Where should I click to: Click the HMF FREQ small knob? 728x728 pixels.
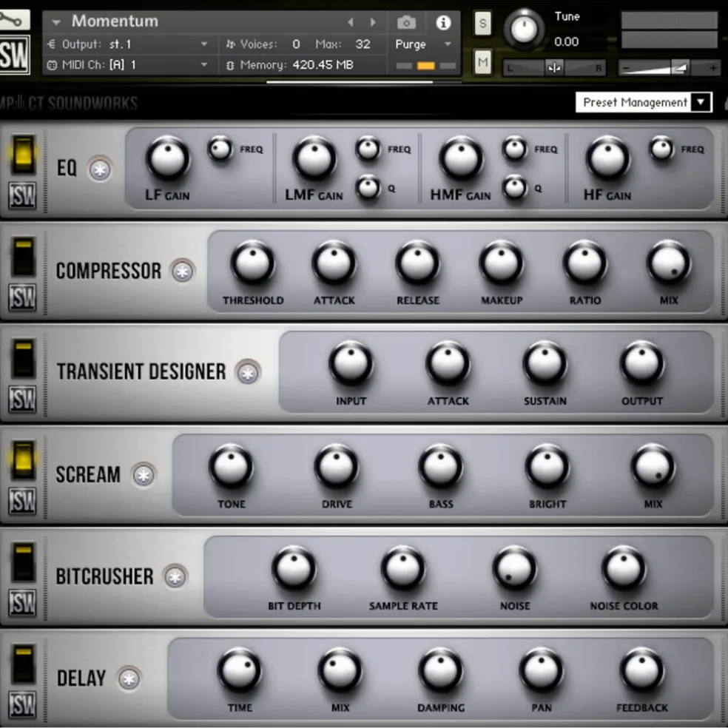click(x=515, y=149)
